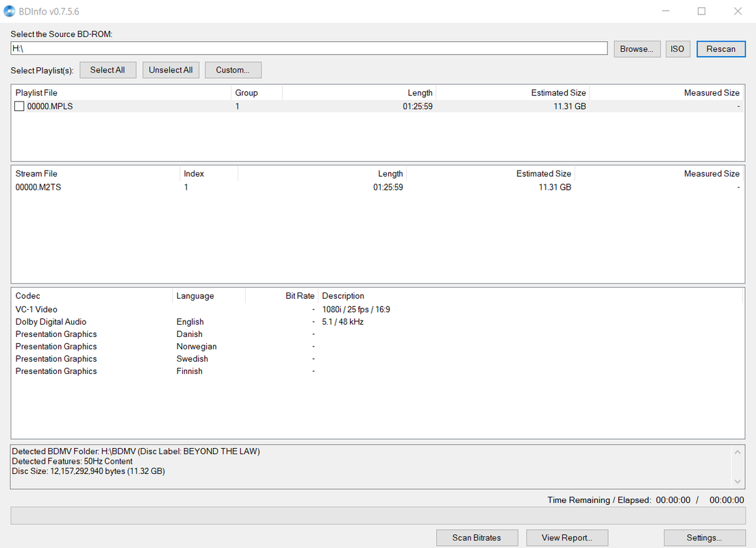Viewport: 756px width, 548px height.
Task: Click the 1080i / 25 fps / 16:9 description
Action: (356, 309)
